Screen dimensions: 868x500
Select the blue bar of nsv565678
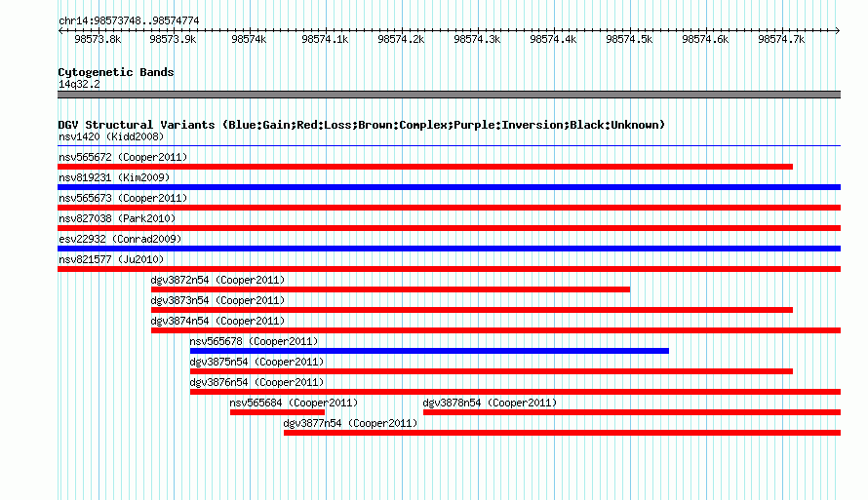pos(429,351)
